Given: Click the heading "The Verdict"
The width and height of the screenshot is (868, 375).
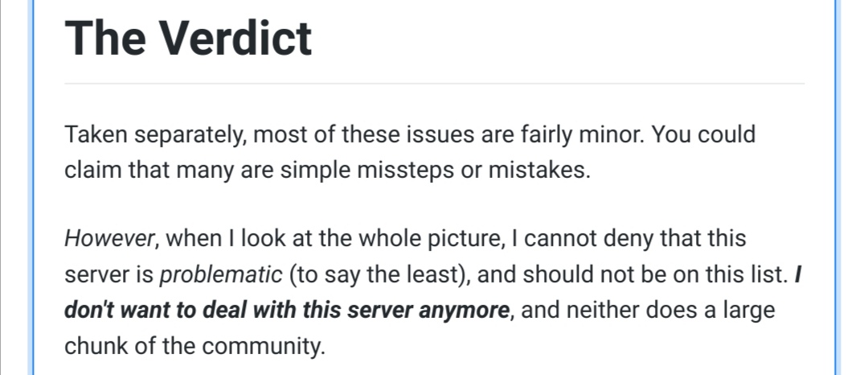Looking at the screenshot, I should pos(188,38).
